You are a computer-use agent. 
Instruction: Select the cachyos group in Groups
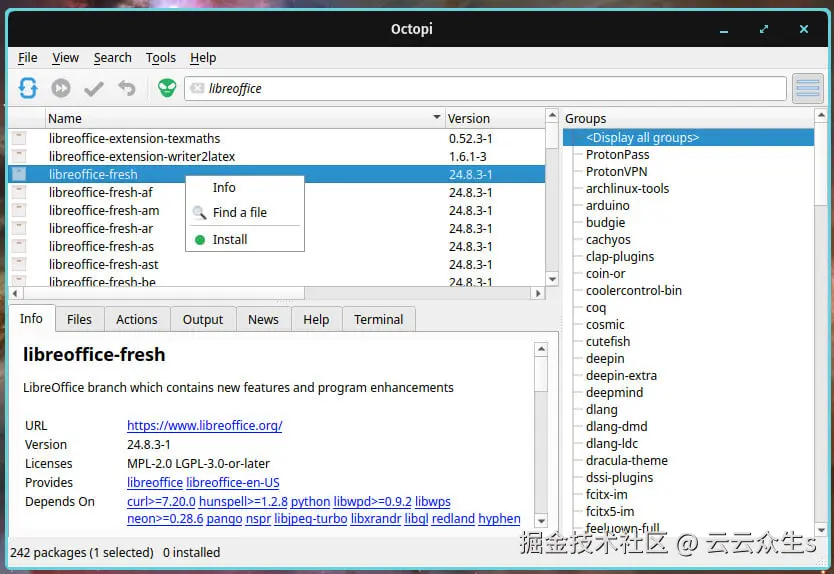tap(608, 239)
